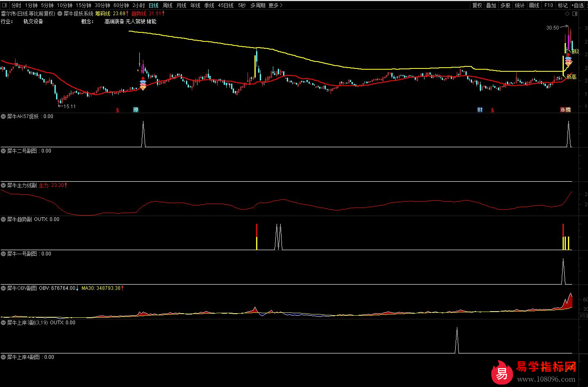Click the 叠加 overlay button
588x387 pixels.
pos(491,5)
